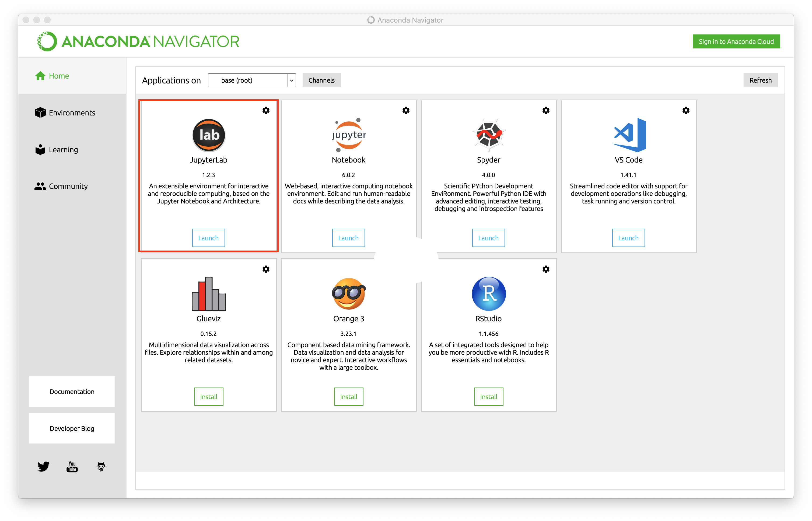Launch Spyder
The image size is (812, 521).
(x=488, y=238)
